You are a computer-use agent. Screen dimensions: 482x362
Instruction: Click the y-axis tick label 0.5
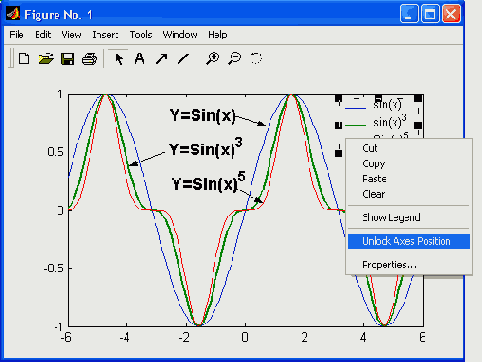click(55, 152)
